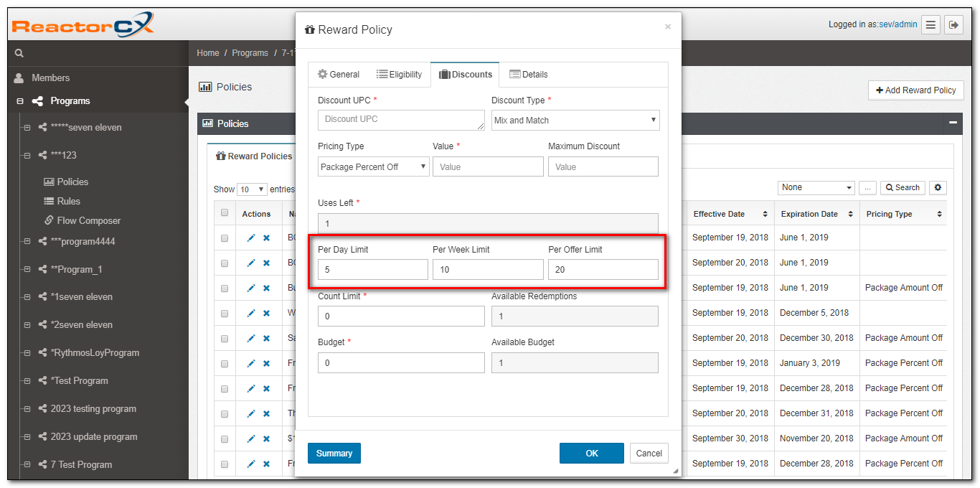Toggle the select-all checkbox in table header
This screenshot has height=488, width=980.
[x=225, y=213]
